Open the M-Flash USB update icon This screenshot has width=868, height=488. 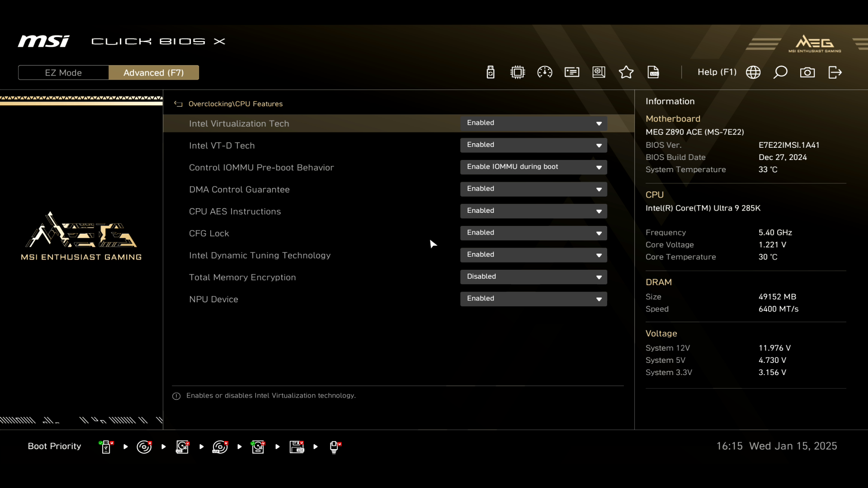pos(491,72)
